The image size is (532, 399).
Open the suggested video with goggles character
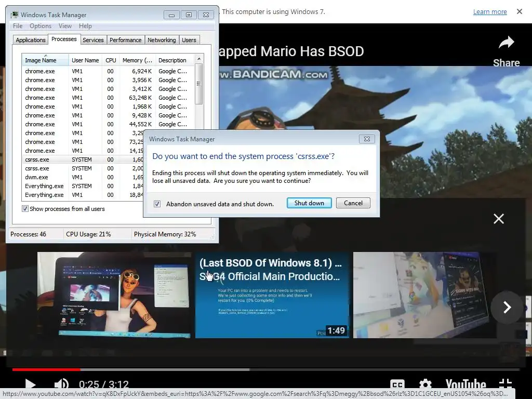click(x=114, y=295)
